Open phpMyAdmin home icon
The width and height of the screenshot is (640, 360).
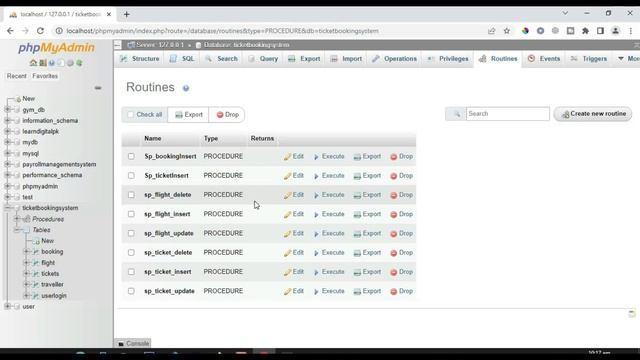click(x=33, y=63)
